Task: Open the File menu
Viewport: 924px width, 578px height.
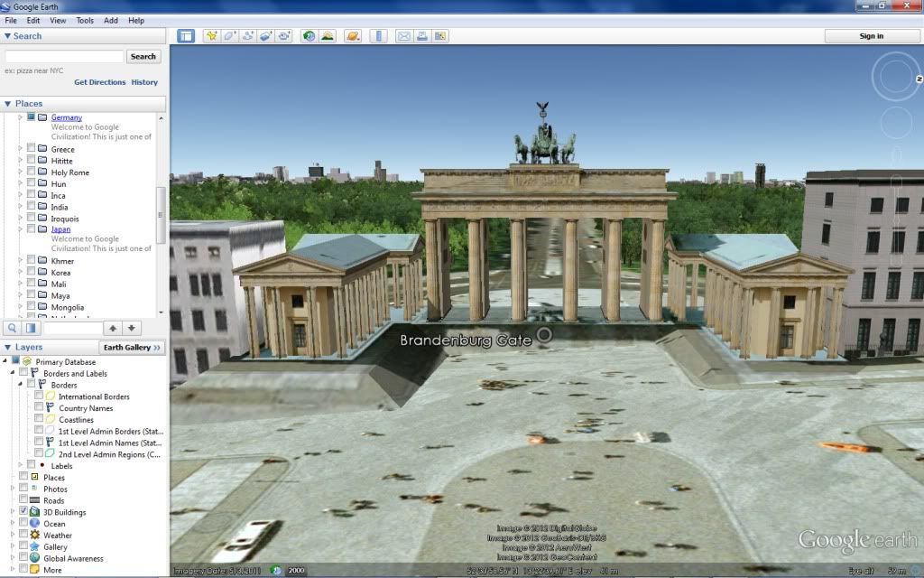Action: [11, 20]
